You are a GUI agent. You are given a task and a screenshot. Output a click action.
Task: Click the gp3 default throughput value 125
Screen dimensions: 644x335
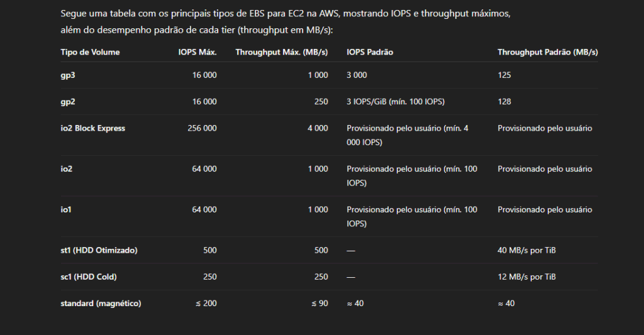point(504,75)
